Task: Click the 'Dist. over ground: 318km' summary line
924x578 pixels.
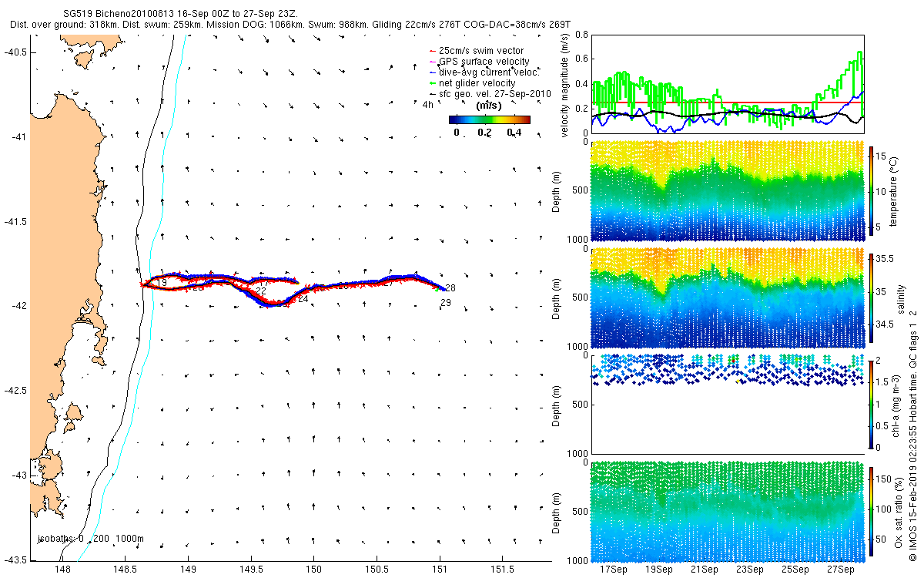Action: [290, 25]
